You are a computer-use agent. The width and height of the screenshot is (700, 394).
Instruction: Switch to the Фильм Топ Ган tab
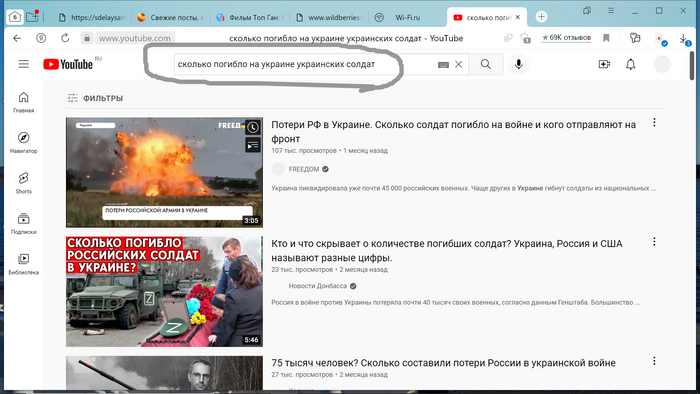click(249, 17)
